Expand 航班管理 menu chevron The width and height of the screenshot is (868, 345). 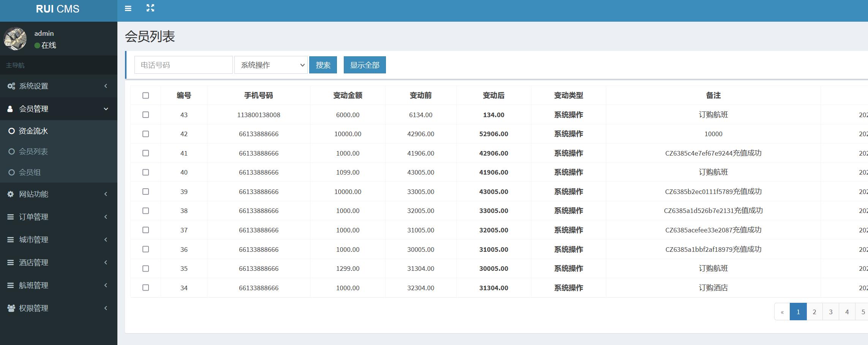pyautogui.click(x=106, y=285)
